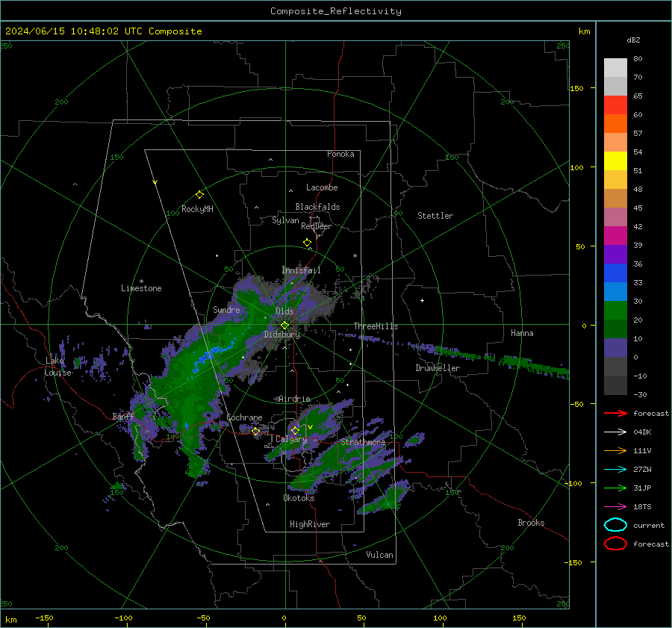Click the ThreeHills label
672x628 pixels.
[x=376, y=326]
